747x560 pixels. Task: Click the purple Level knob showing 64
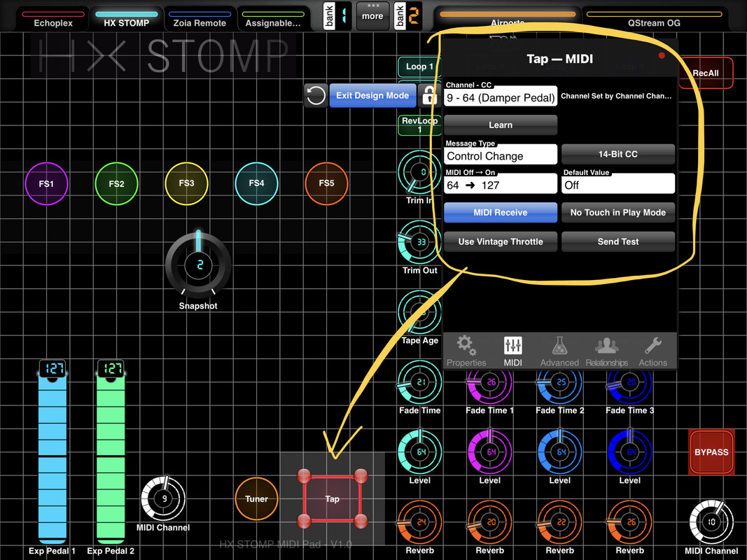(489, 452)
